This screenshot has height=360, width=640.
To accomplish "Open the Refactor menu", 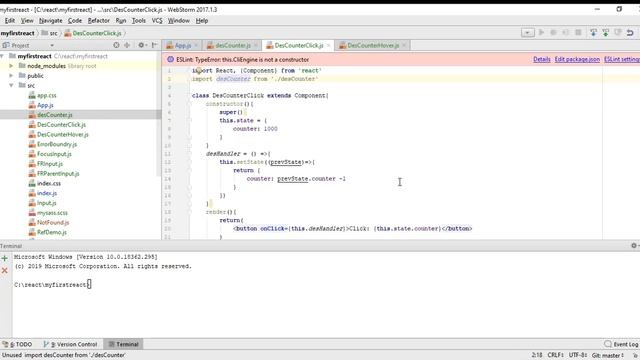I will click(x=98, y=20).
